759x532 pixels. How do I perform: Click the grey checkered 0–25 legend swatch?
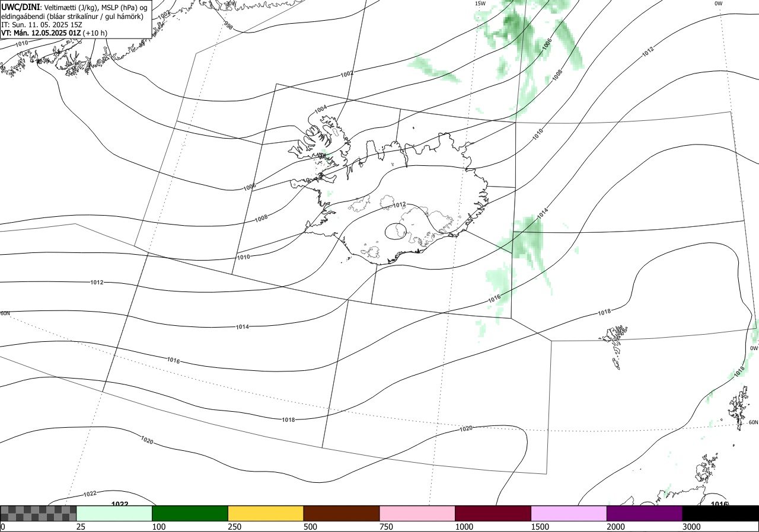(x=39, y=513)
